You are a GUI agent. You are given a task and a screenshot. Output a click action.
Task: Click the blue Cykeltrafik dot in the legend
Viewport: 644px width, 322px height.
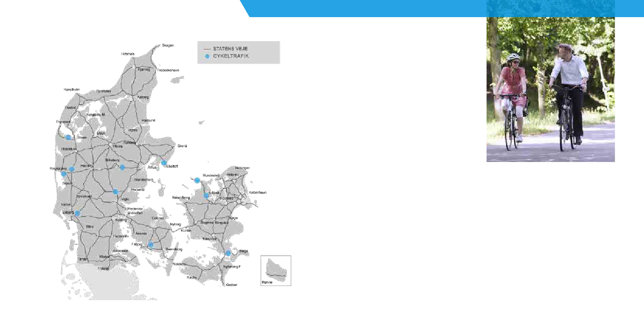click(x=207, y=56)
